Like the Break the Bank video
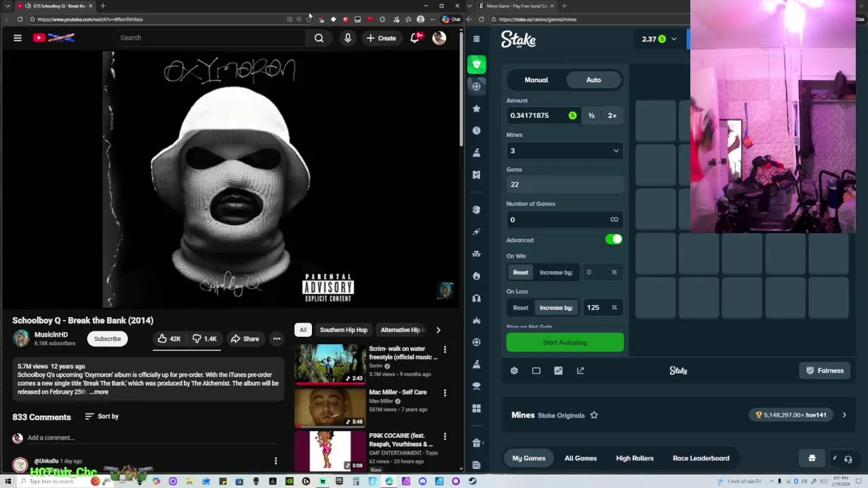The height and width of the screenshot is (488, 868). (x=168, y=339)
